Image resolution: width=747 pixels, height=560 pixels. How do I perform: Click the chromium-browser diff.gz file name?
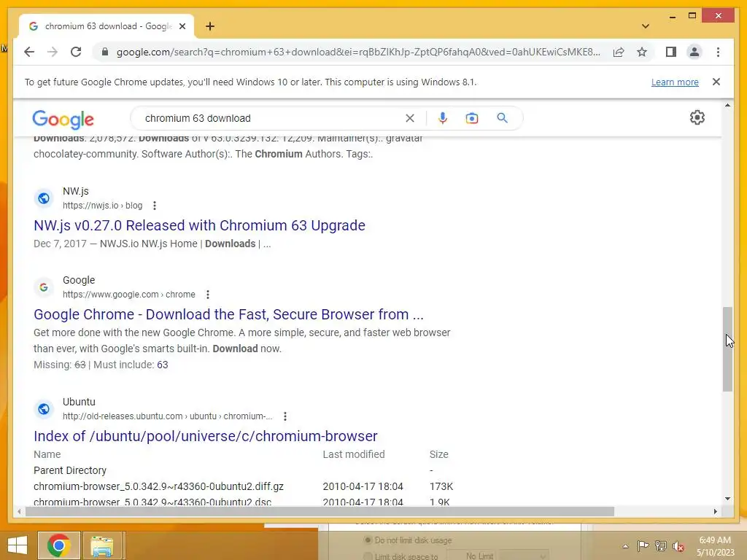click(x=158, y=486)
